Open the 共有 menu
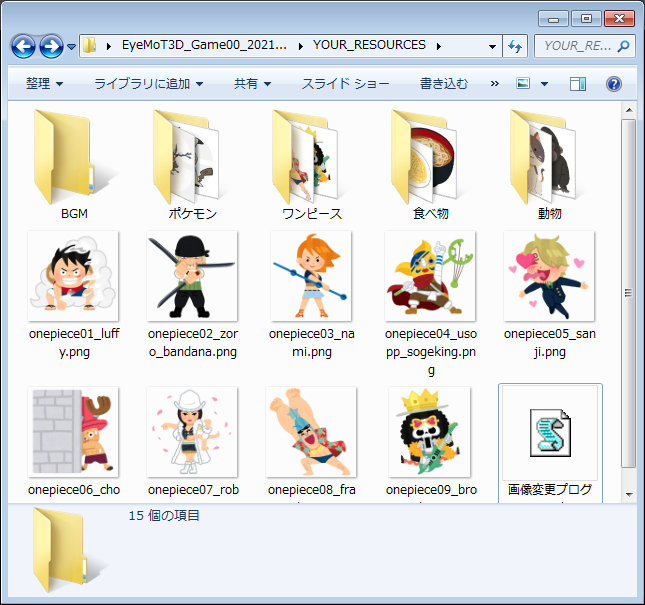Screen dimensions: 645x605 [252, 84]
